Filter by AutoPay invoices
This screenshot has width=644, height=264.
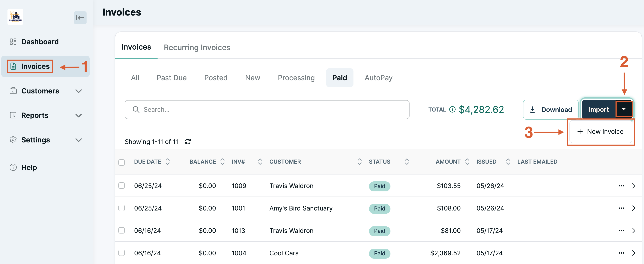pyautogui.click(x=378, y=78)
